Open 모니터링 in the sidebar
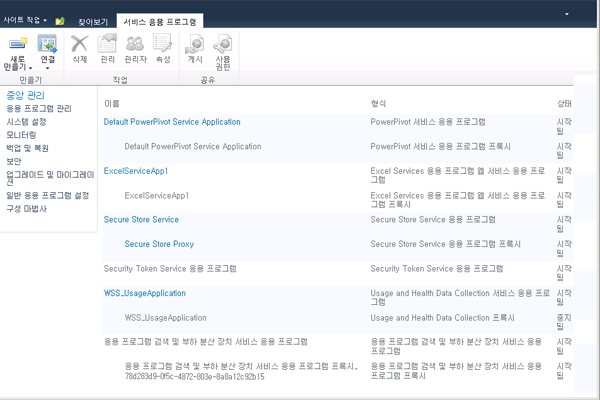Screen dimensions: 600x400 [x=21, y=135]
